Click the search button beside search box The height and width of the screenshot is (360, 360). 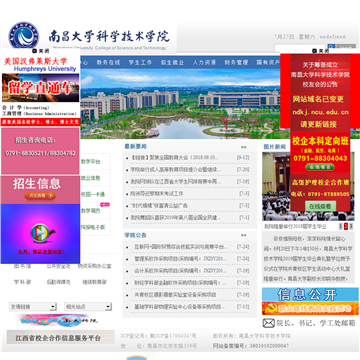(341, 47)
